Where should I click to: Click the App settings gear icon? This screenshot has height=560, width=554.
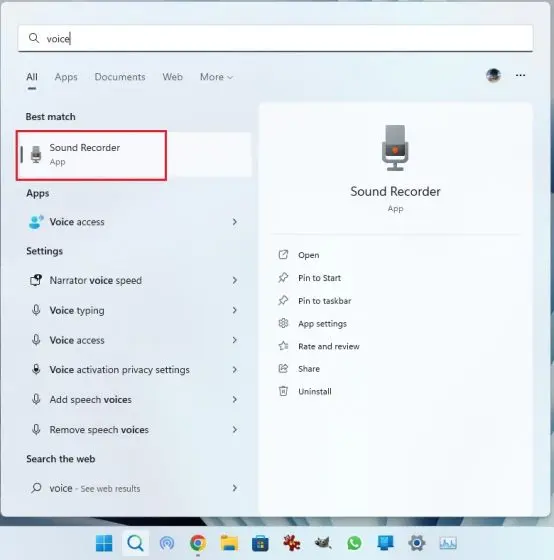tap(283, 323)
